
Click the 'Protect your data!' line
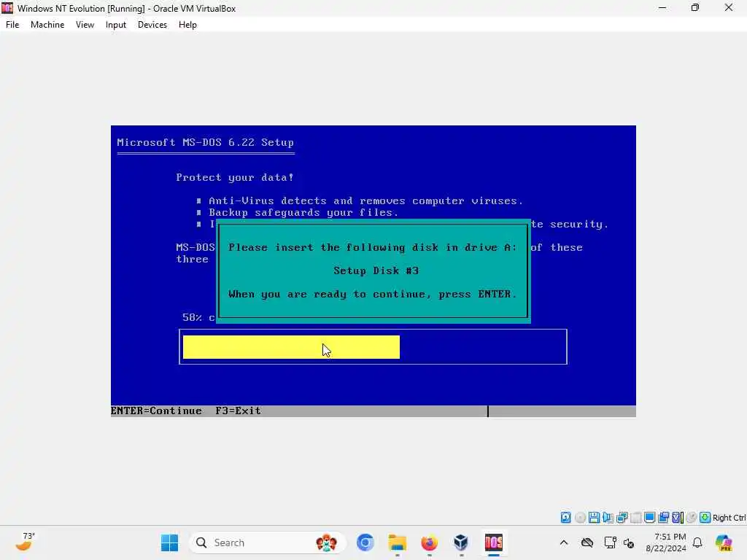[235, 178]
